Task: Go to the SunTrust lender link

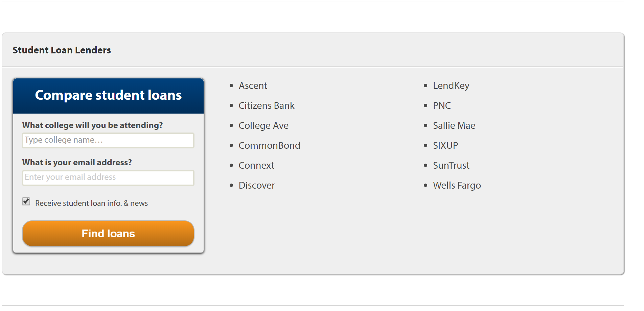Action: point(451,166)
